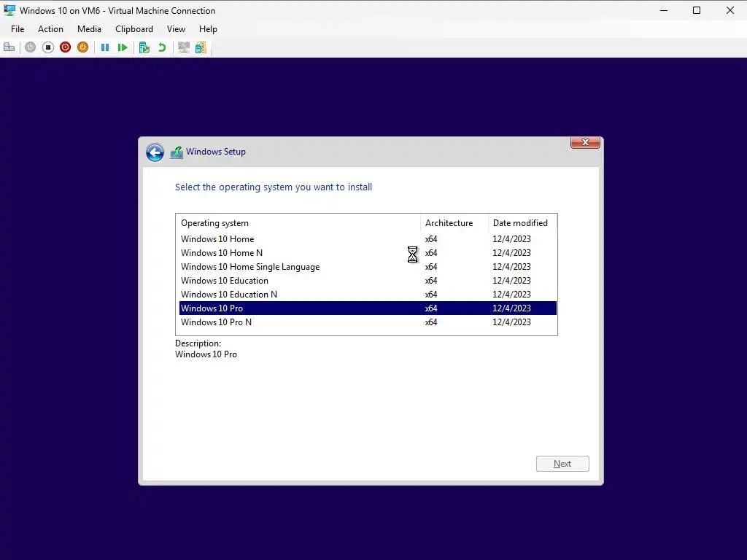Open the Help menu

pyautogui.click(x=208, y=29)
